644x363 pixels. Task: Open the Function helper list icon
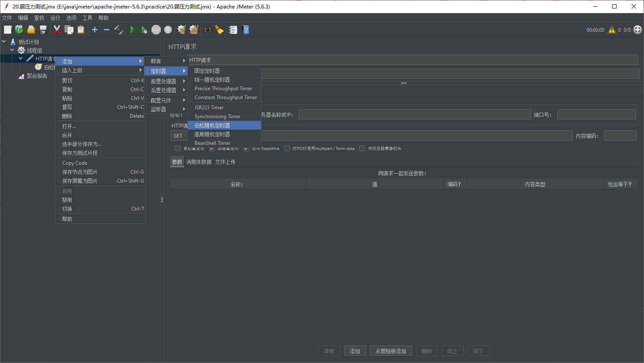tap(233, 30)
